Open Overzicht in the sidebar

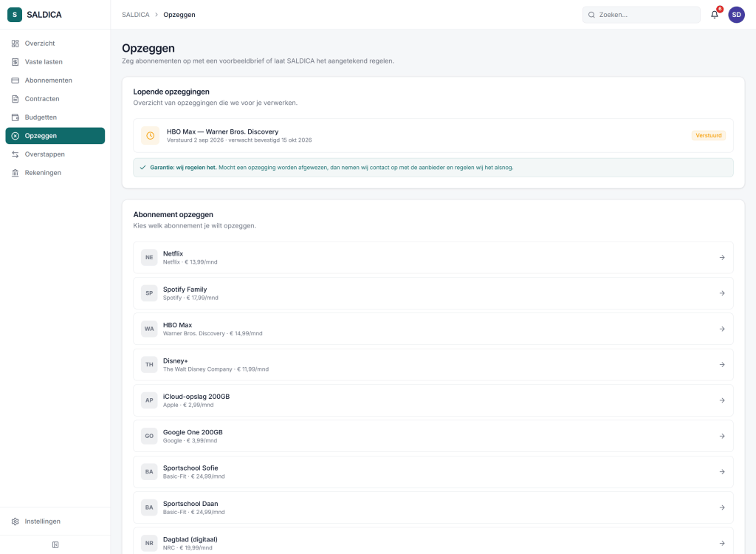point(55,44)
